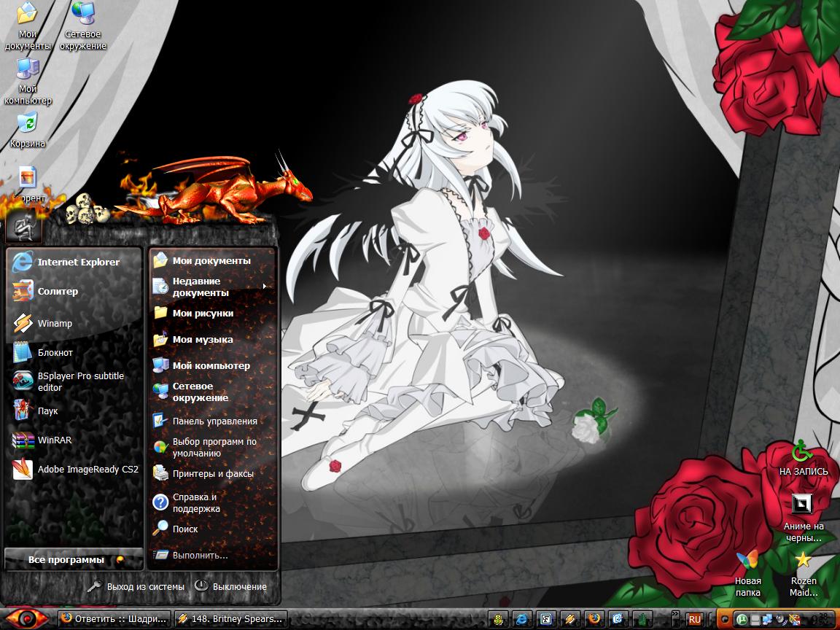Open Winamp from the Start menu
The width and height of the screenshot is (840, 630).
[x=74, y=323]
